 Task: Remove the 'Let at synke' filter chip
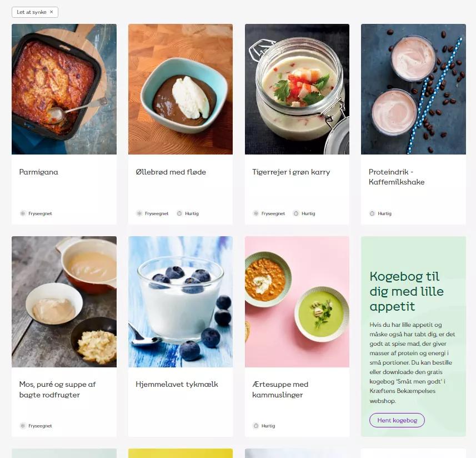click(51, 12)
